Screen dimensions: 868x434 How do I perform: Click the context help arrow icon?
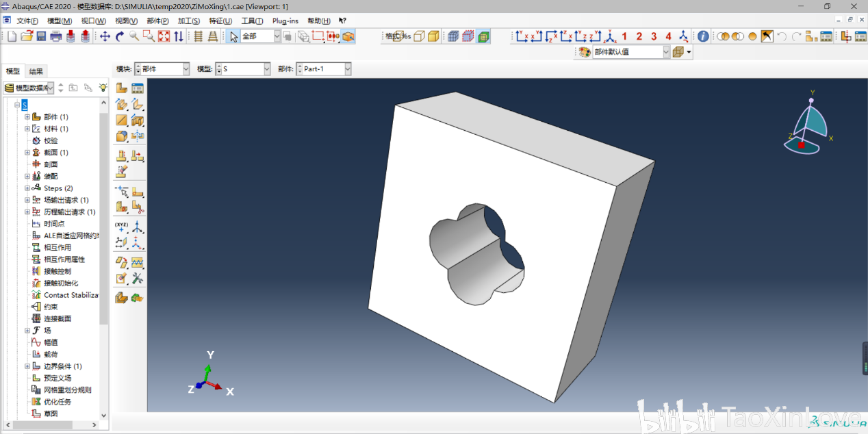[x=342, y=21]
